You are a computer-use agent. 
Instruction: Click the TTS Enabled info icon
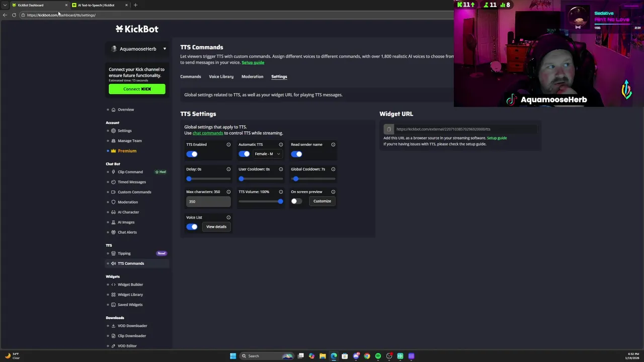pos(228,145)
